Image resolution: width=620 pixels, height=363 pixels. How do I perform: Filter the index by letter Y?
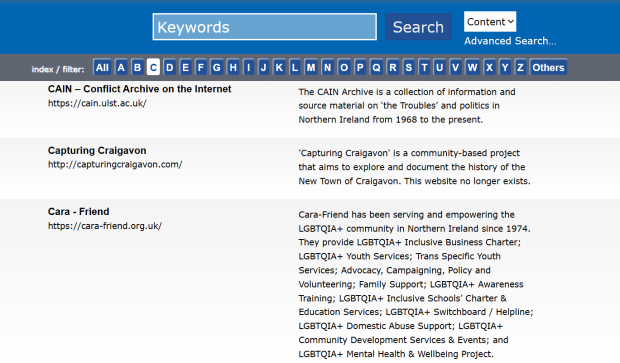[505, 67]
